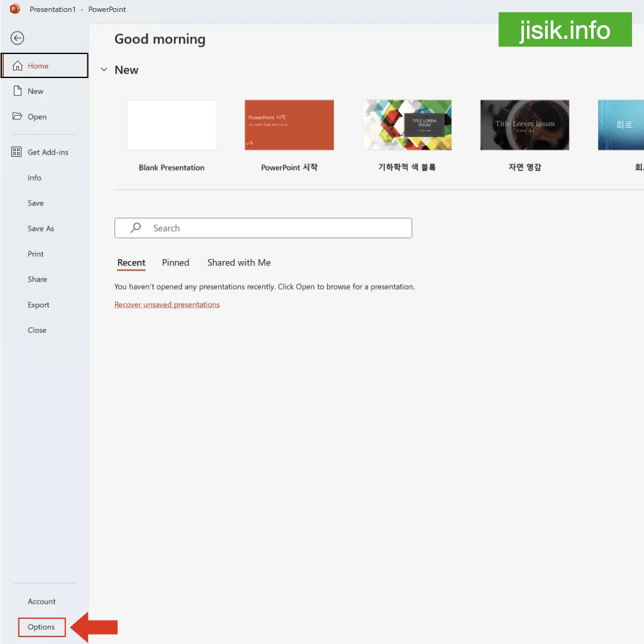Open Get Add-ins
644x644 pixels.
[x=45, y=152]
